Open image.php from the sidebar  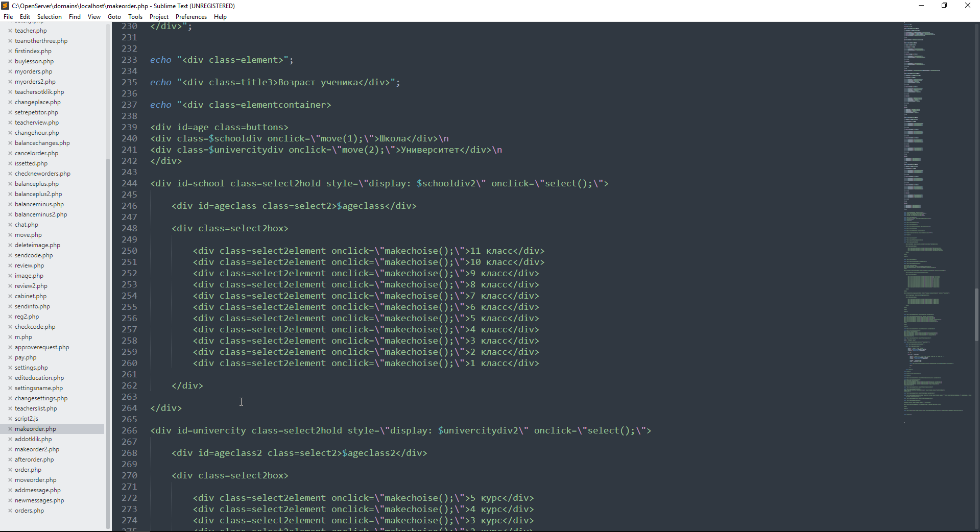tap(29, 276)
